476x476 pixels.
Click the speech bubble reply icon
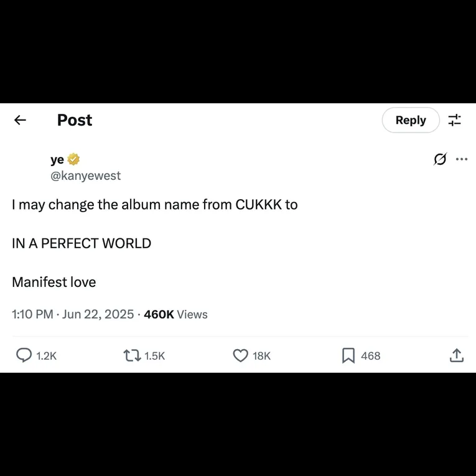tap(24, 355)
